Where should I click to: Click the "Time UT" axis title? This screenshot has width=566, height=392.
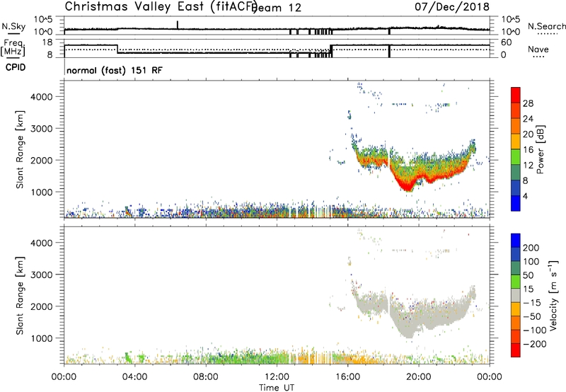[x=277, y=388]
